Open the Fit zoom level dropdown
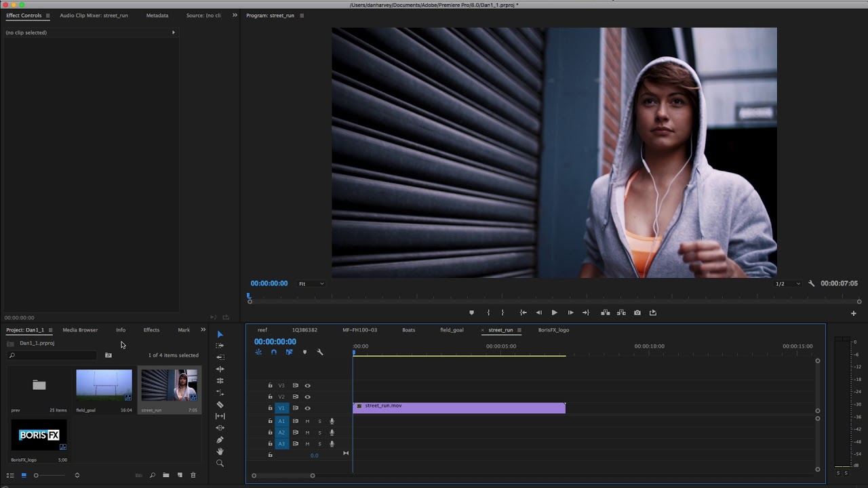Screen dimensions: 868x488 pyautogui.click(x=311, y=283)
